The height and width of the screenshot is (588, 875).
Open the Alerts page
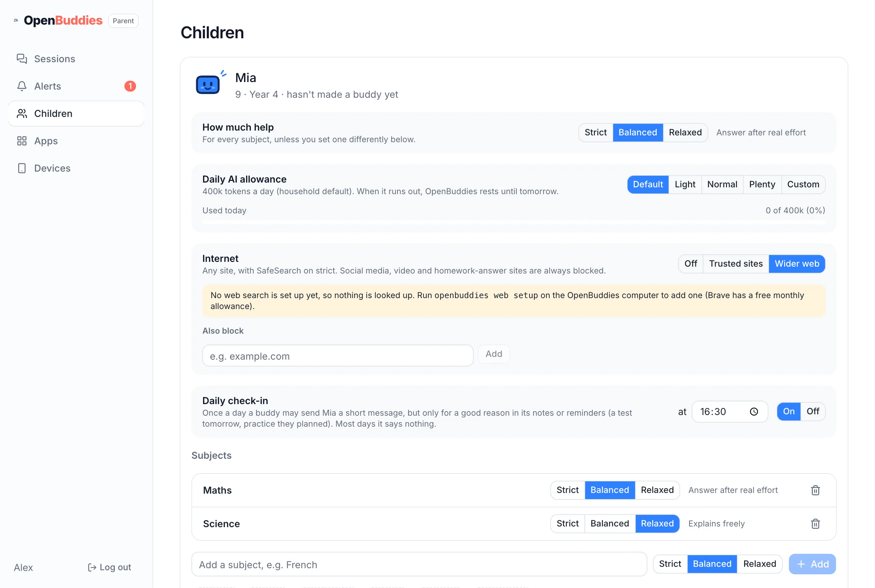pos(76,86)
